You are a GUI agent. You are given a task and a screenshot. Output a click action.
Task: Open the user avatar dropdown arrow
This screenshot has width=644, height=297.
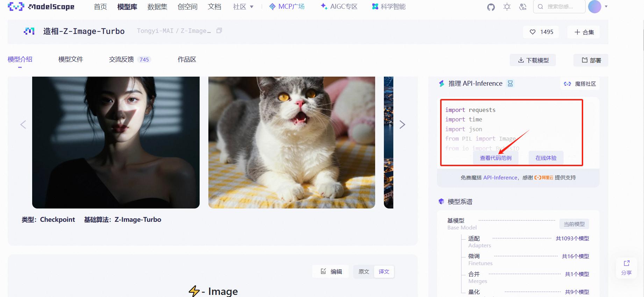pos(606,7)
